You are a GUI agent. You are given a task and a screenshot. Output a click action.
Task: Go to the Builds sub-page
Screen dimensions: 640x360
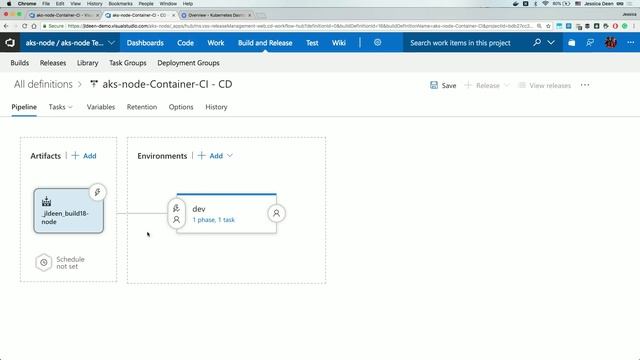pos(20,63)
